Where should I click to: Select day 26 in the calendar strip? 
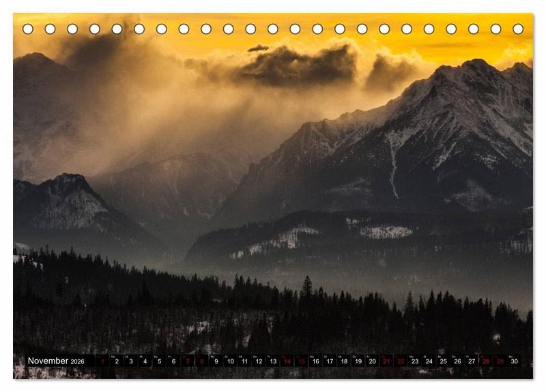(x=458, y=361)
